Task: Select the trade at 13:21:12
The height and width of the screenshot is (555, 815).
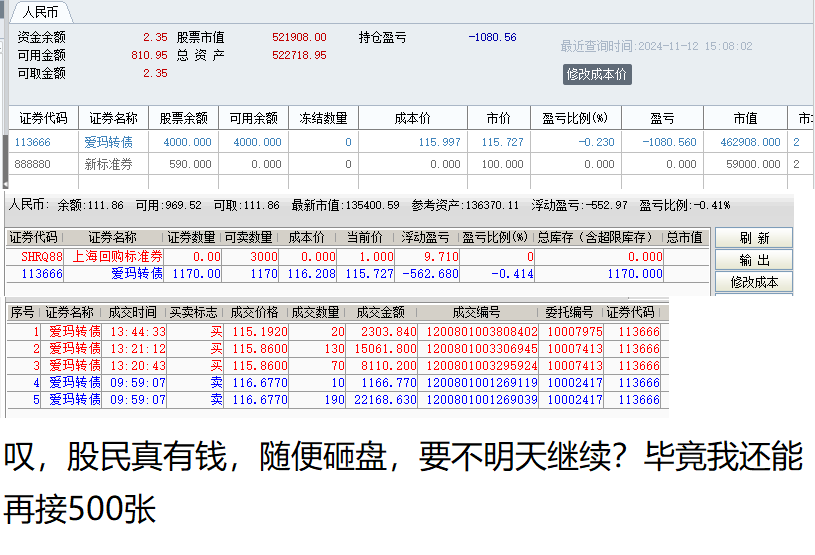Action: click(x=138, y=349)
